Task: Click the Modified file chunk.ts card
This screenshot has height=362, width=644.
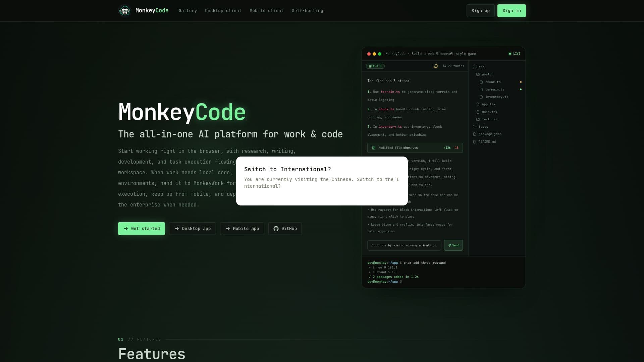Action: point(415,148)
